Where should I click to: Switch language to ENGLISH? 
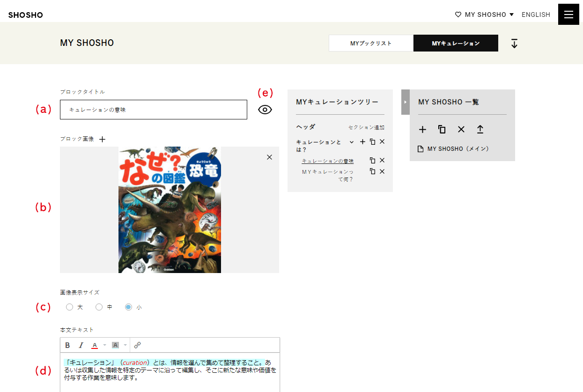pos(536,15)
